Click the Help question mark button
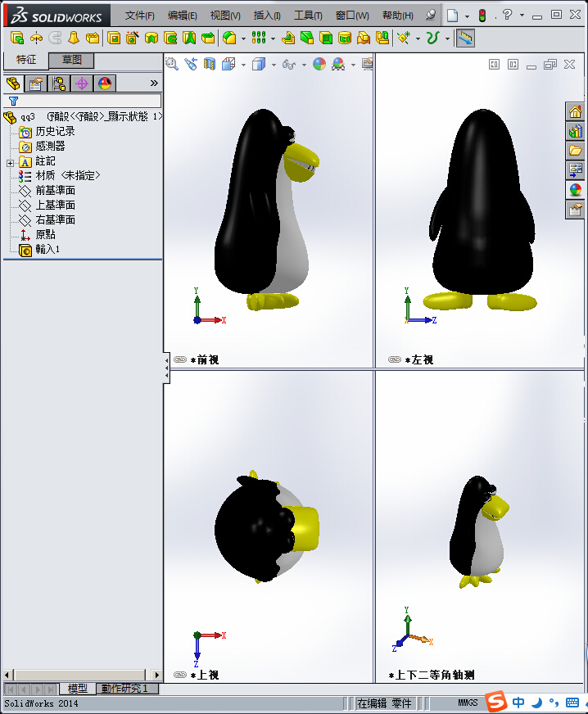Image resolution: width=588 pixels, height=714 pixels. coord(507,15)
